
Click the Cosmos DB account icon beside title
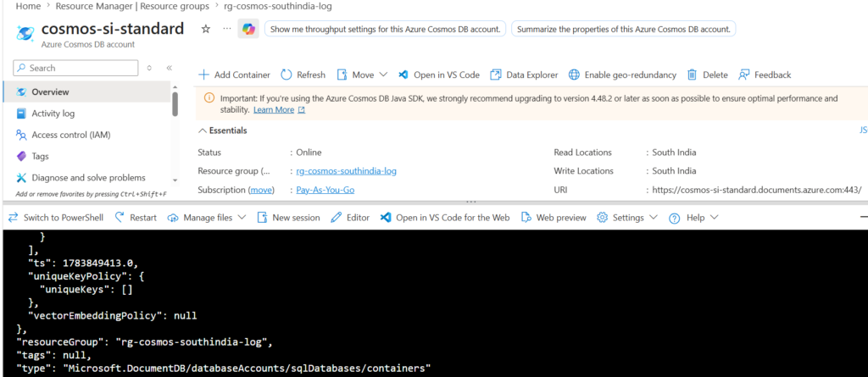click(25, 33)
